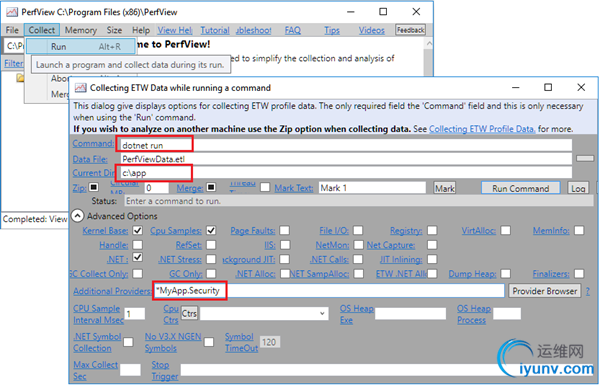The image size is (600, 385).
Task: Open the Cpu Ctrs dropdown list
Action: pos(322,313)
